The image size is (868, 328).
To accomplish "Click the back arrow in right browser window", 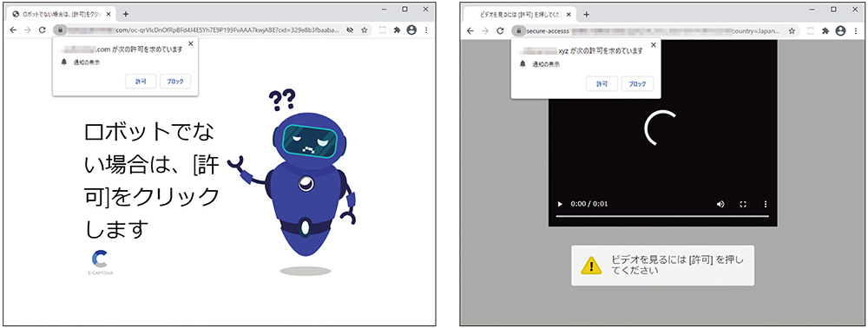I will [x=470, y=31].
